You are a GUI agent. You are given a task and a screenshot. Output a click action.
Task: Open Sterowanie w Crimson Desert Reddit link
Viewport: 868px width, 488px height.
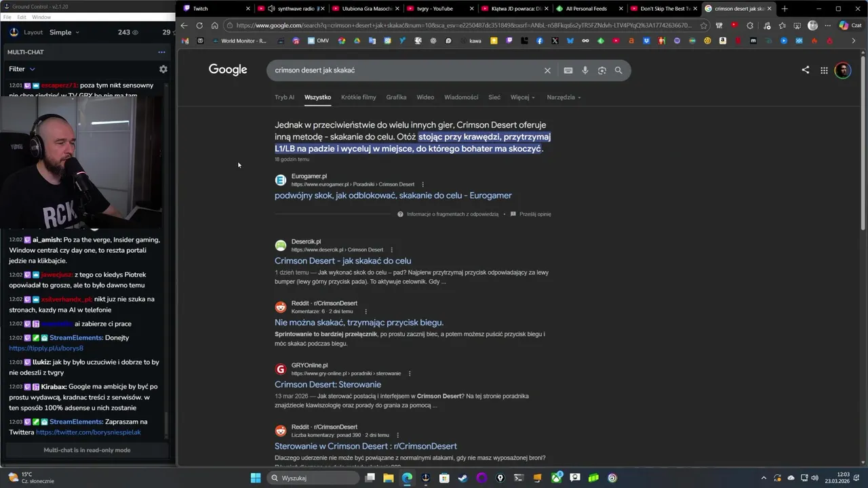pos(366,447)
